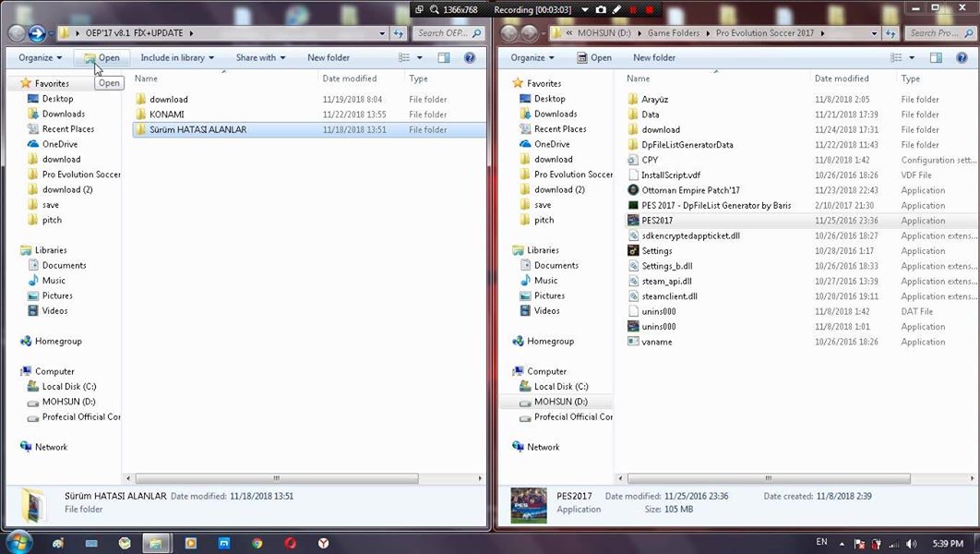980x554 pixels.
Task: Expand address bar history in right window
Action: tap(874, 33)
